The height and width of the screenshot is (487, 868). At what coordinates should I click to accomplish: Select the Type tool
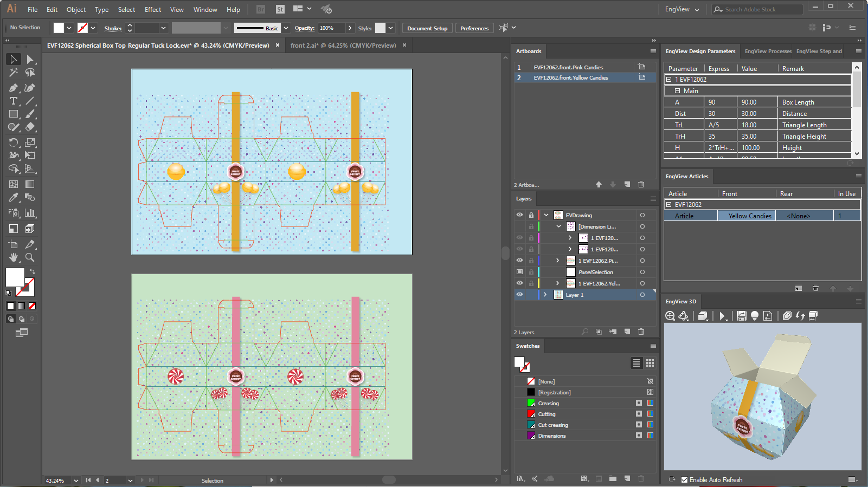point(14,101)
